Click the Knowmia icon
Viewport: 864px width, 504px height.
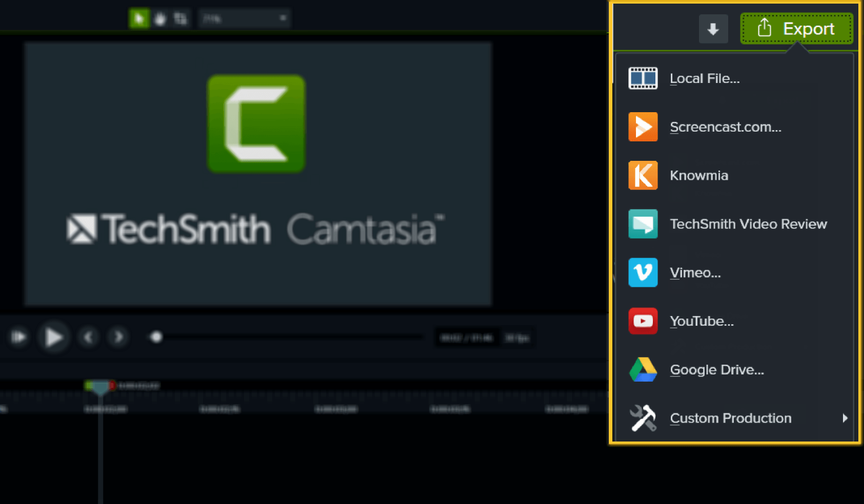643,175
